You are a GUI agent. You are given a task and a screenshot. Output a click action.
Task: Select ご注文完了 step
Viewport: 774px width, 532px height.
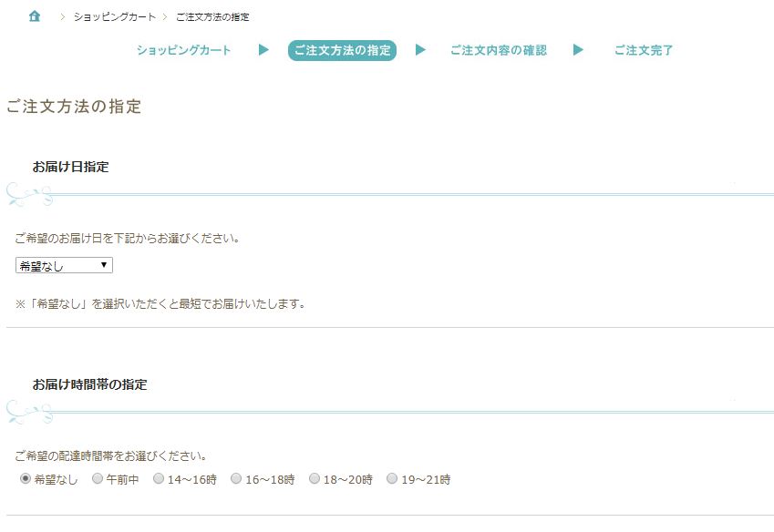644,50
